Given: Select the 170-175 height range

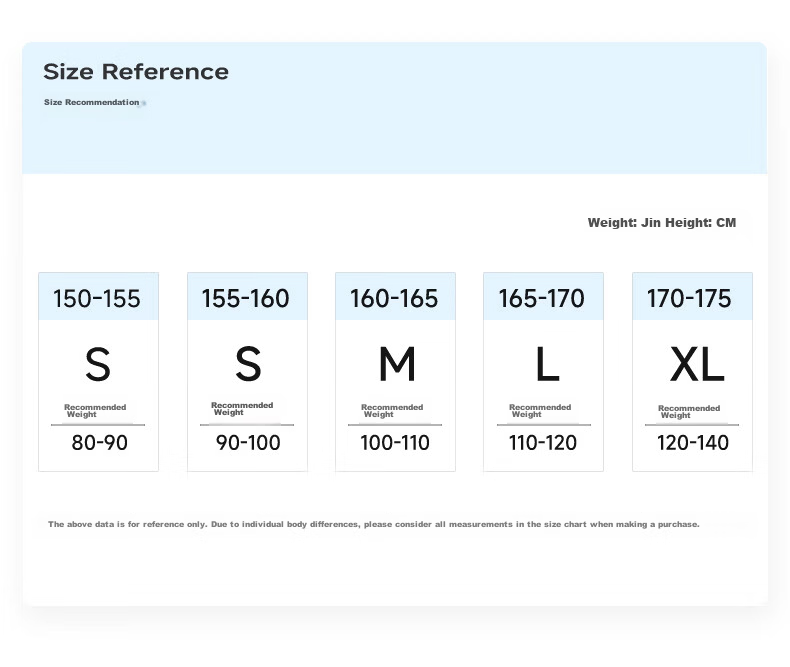Looking at the screenshot, I should tap(689, 298).
